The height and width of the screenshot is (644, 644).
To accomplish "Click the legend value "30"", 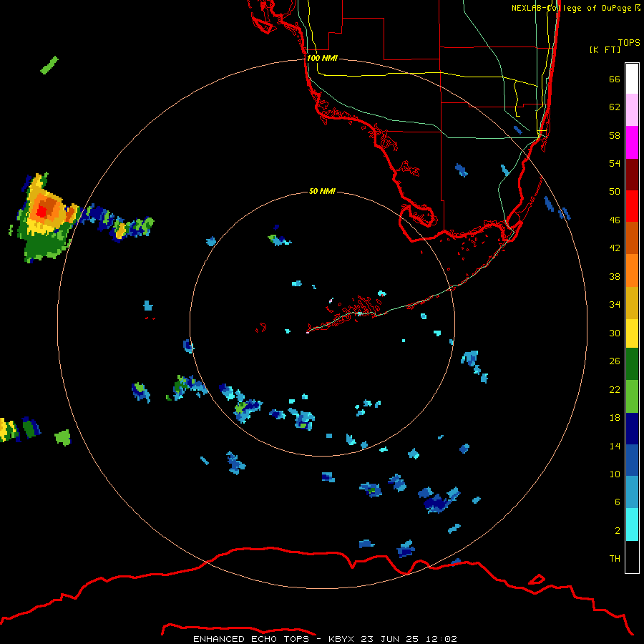I will coord(615,333).
